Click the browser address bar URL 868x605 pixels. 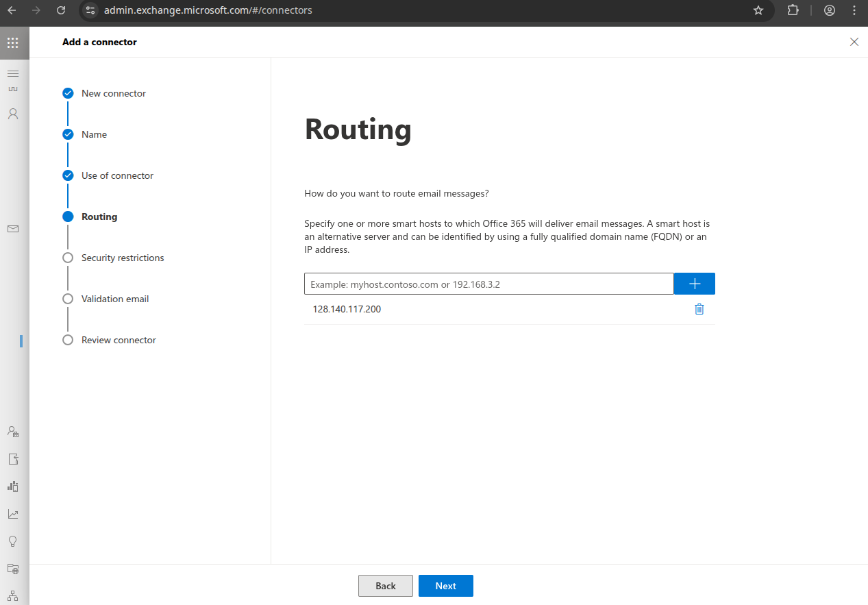coord(208,10)
